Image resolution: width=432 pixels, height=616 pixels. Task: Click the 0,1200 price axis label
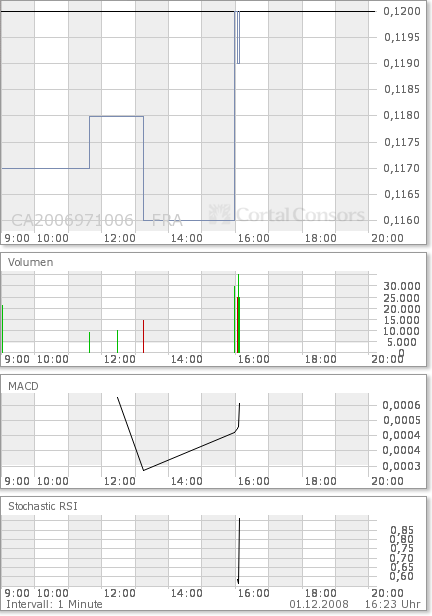(401, 11)
